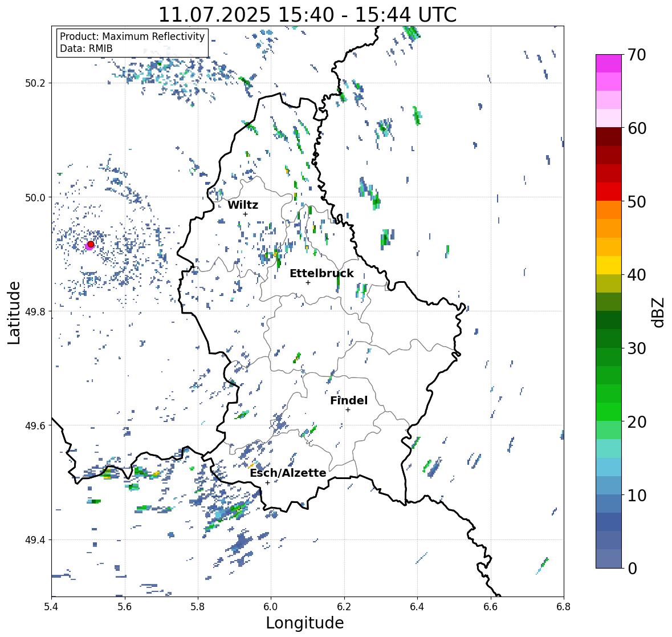Click the cross marker under the Wiltz label

point(245,214)
